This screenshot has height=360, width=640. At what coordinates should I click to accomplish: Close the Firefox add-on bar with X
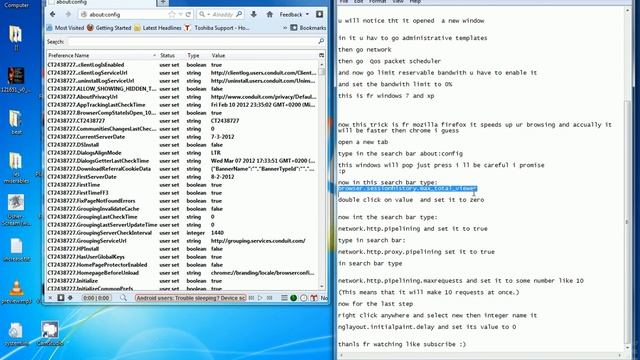tap(50, 298)
